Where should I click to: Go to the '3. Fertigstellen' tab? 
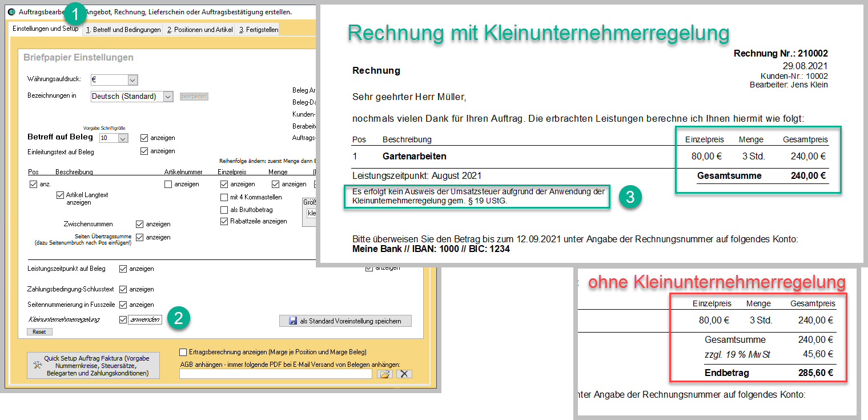pos(258,30)
